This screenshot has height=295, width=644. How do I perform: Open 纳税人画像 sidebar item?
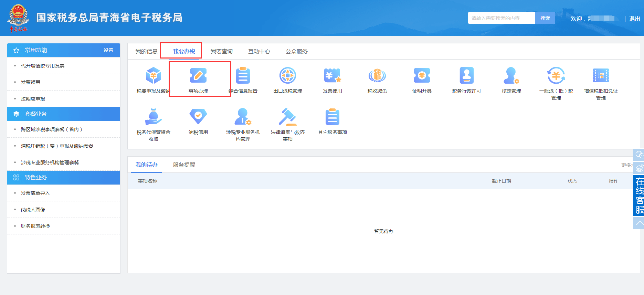tap(33, 210)
